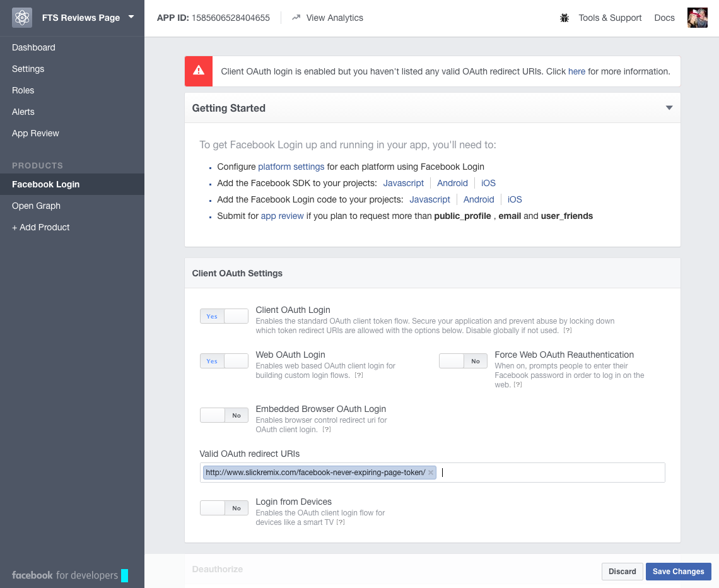Click help [?] for Embedded Browser OAuth Login
The height and width of the screenshot is (588, 719).
click(327, 429)
